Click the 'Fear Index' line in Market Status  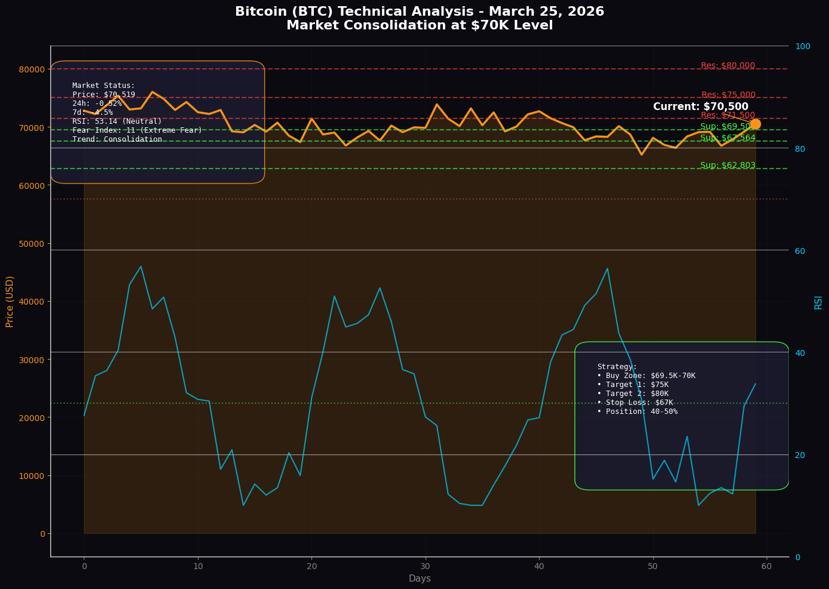coord(137,130)
